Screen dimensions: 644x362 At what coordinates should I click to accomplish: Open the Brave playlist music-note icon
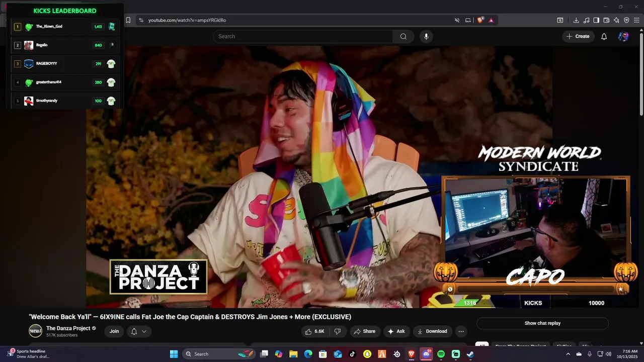(586, 20)
